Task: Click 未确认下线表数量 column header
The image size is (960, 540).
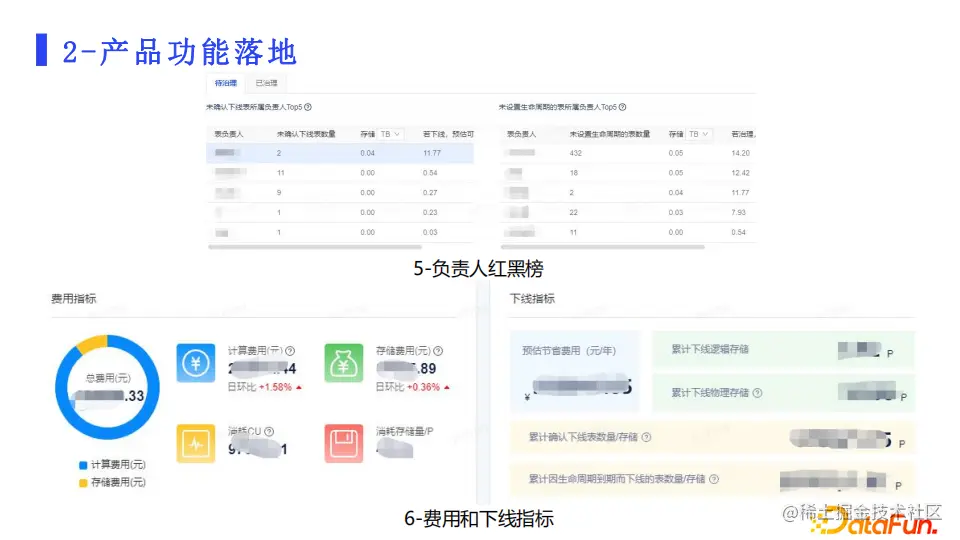Action: click(306, 134)
